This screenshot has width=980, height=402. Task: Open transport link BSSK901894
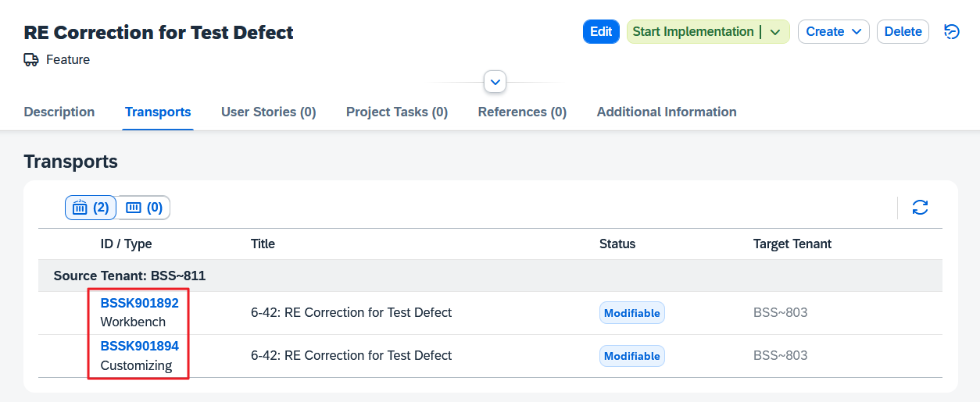139,346
